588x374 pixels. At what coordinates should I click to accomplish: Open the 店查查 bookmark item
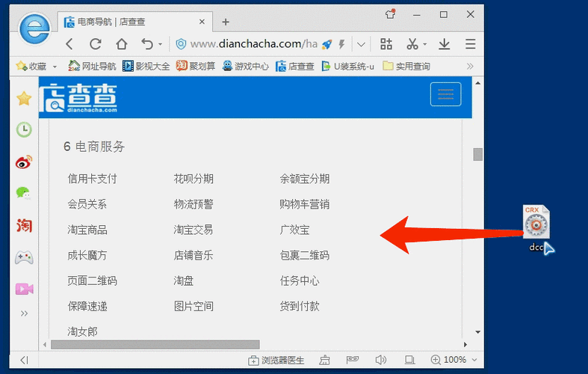click(295, 67)
